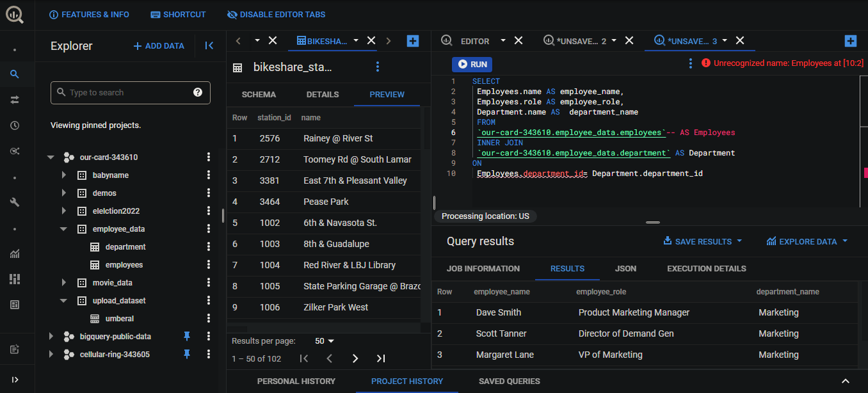868x393 pixels.
Task: Add new tab in table pane
Action: tap(413, 41)
